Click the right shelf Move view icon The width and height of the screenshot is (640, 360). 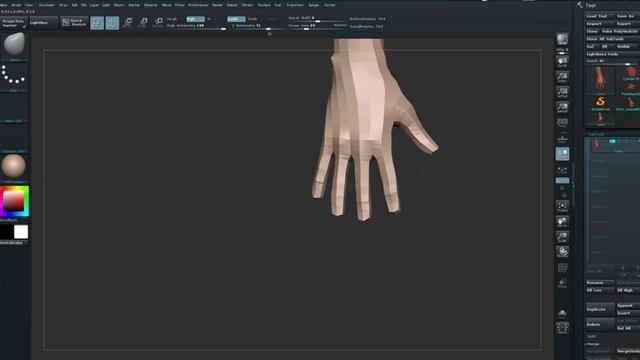[562, 222]
